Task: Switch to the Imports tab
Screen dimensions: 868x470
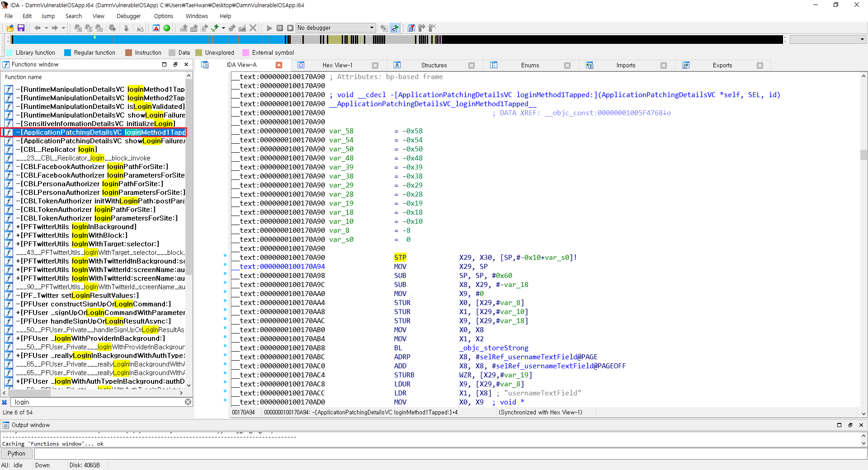Action: tap(626, 65)
